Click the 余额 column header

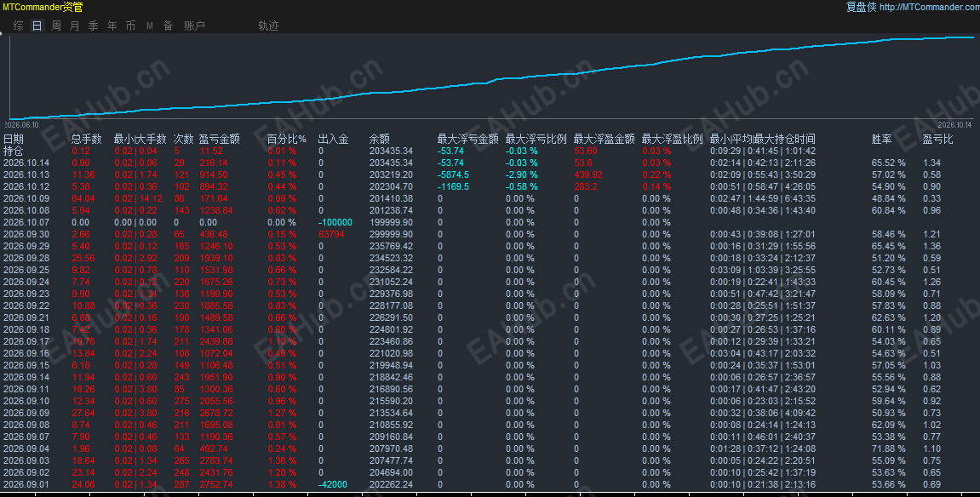click(x=380, y=140)
